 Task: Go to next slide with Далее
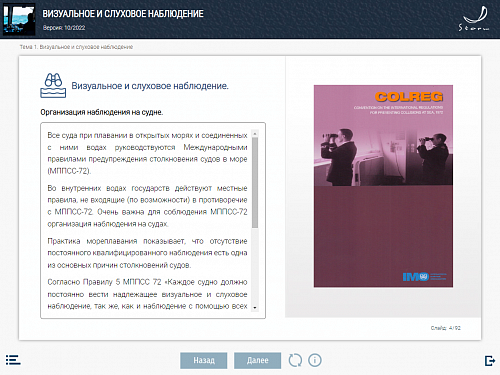[x=257, y=360]
